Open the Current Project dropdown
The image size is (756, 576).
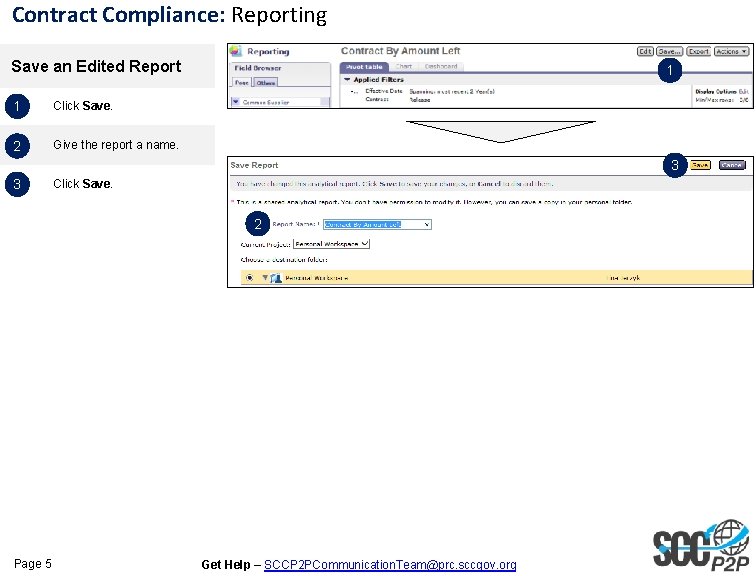(331, 244)
